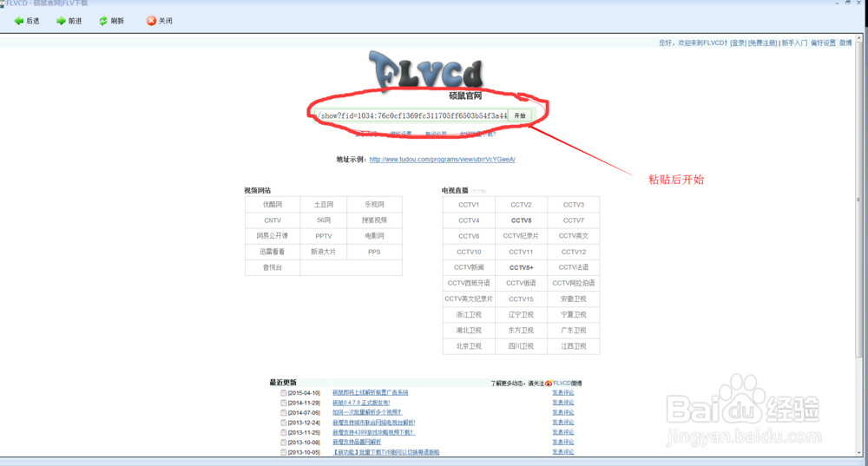
Task: Open news link 硕鼠0.4.7.9 正式版发布
Action: point(361,403)
